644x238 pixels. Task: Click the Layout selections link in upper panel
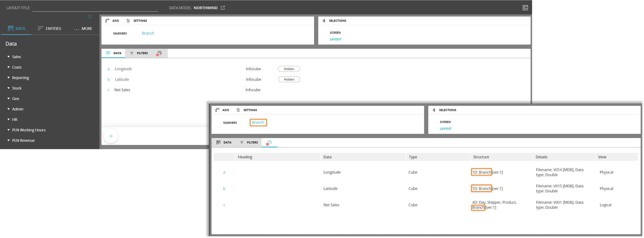click(336, 39)
